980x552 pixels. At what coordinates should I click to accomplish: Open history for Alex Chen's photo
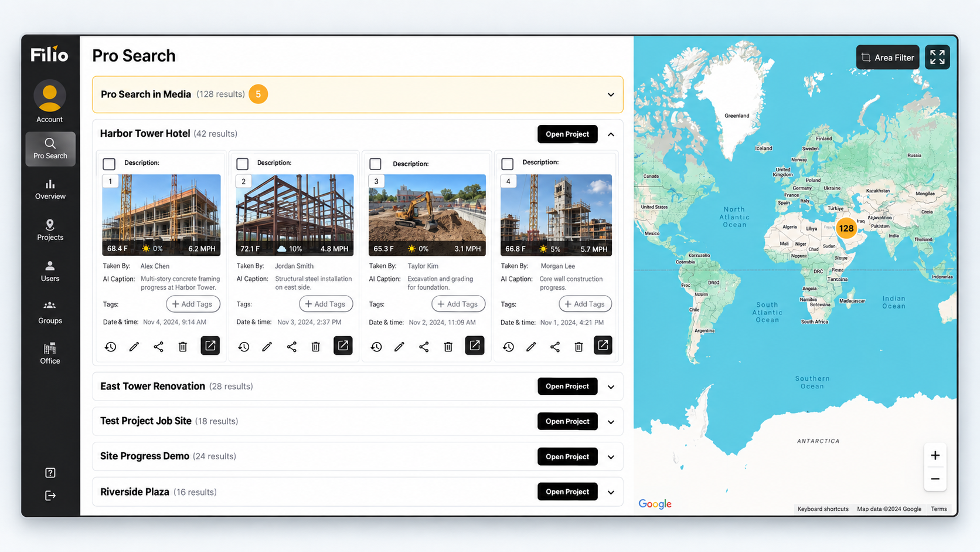click(110, 347)
